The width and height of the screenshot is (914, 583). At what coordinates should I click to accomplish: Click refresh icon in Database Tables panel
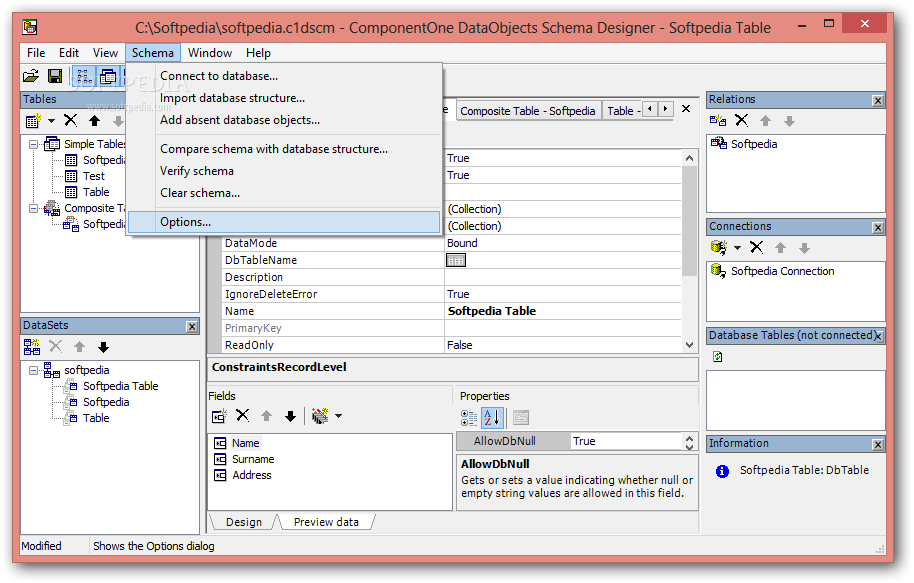point(718,357)
